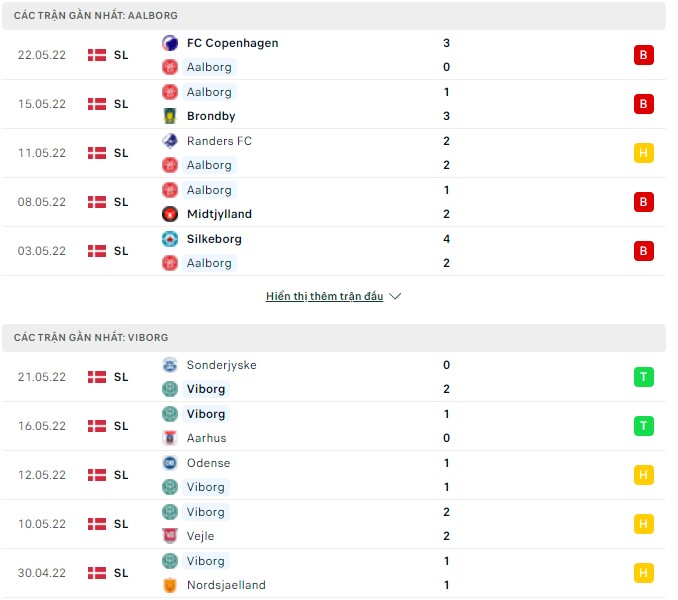The width and height of the screenshot is (678, 600).
Task: Click the Odense club crest icon
Action: tap(170, 463)
